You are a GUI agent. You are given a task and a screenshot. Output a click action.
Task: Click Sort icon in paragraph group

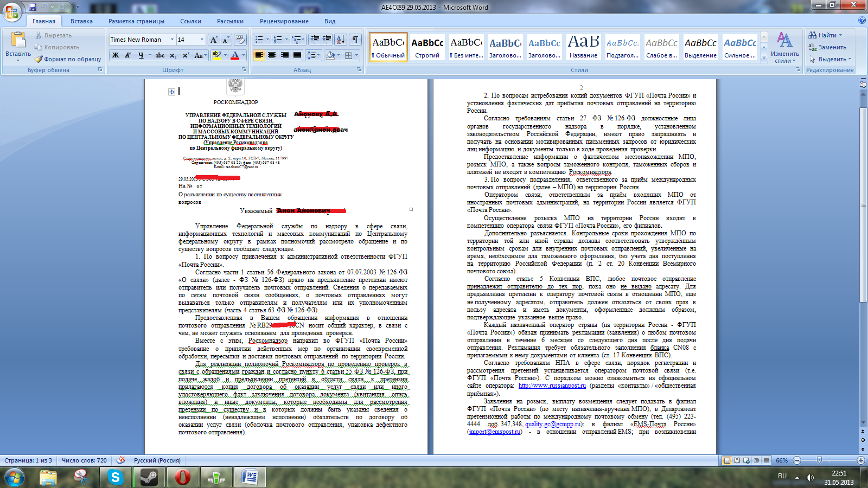click(341, 40)
